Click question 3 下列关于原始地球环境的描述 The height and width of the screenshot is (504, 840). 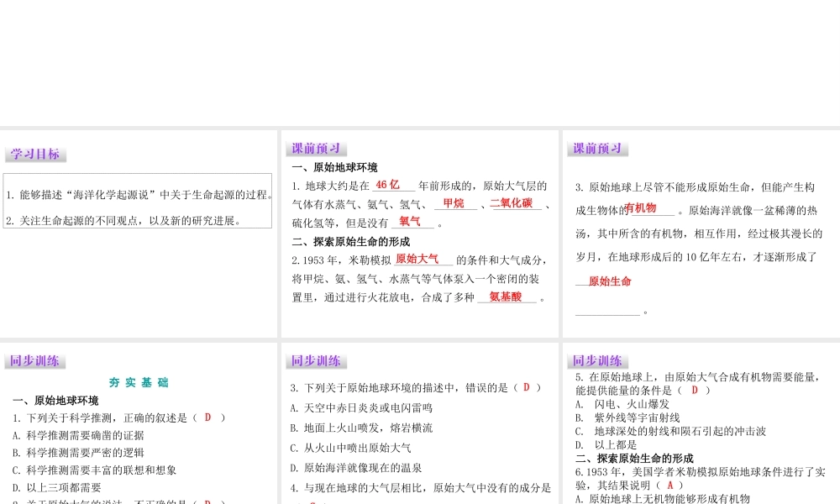point(416,388)
